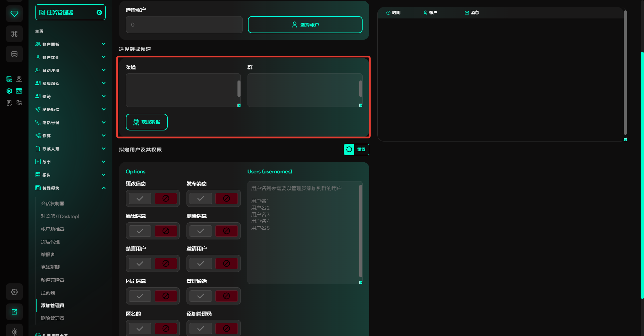Open the command symbol icon panel
The height and width of the screenshot is (336, 644).
coord(14,34)
